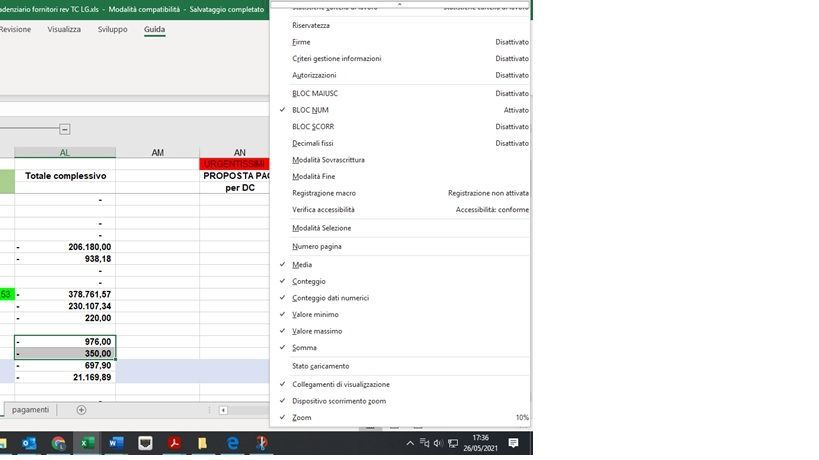
Task: Toggle Dispositivo scorrimento zoom
Action: pos(400,401)
